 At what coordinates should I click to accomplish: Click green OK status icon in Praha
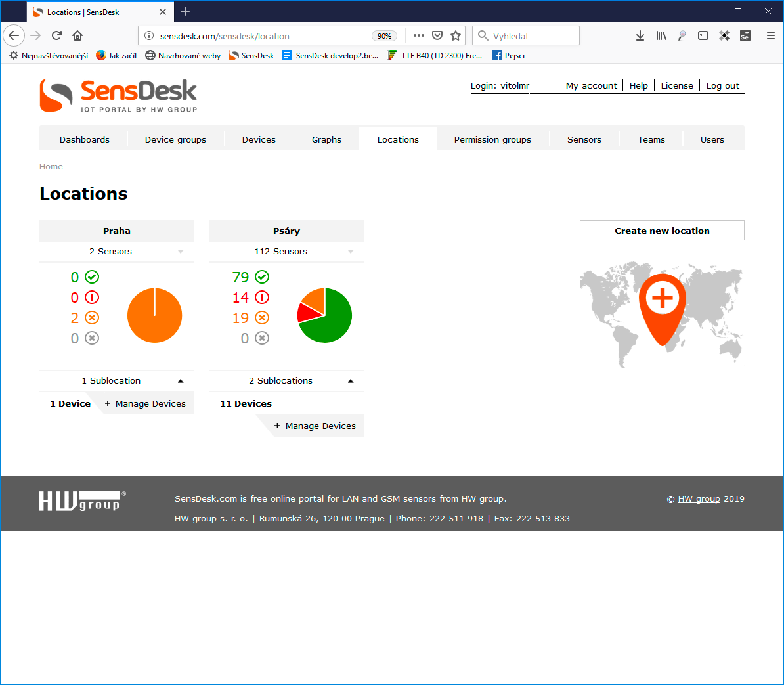click(x=92, y=276)
